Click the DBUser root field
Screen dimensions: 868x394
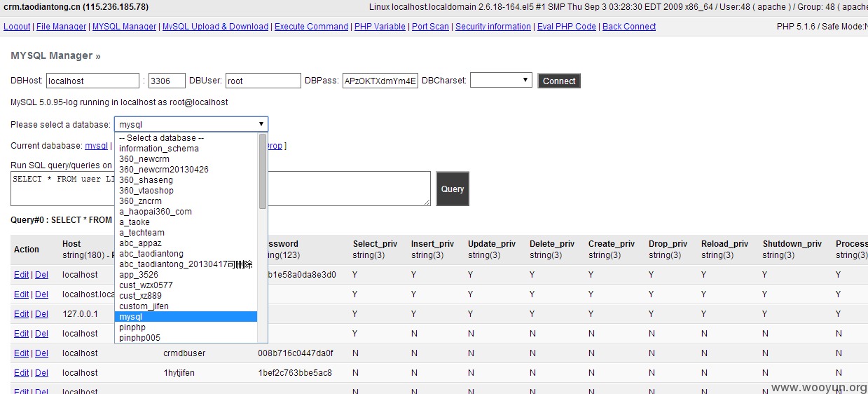tap(263, 81)
